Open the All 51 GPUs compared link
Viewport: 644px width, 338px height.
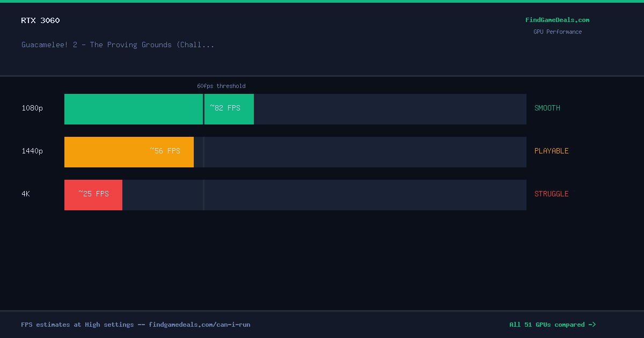(x=552, y=325)
